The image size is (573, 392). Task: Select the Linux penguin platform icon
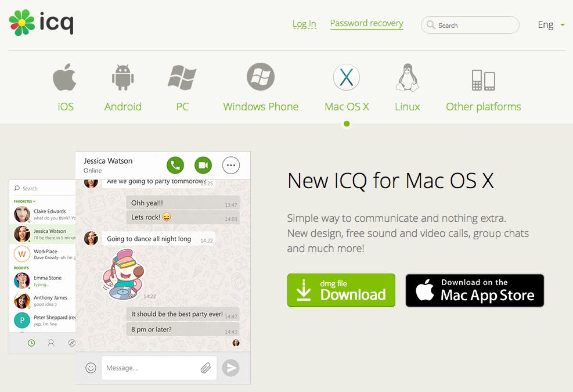[407, 77]
